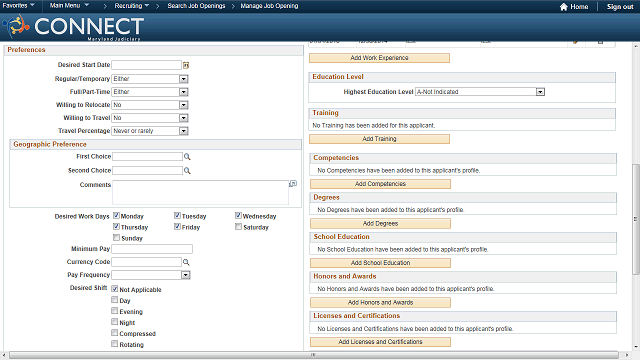Go to Search Job Openings breadcrumb
The width and height of the screenshot is (640, 360).
(x=196, y=6)
